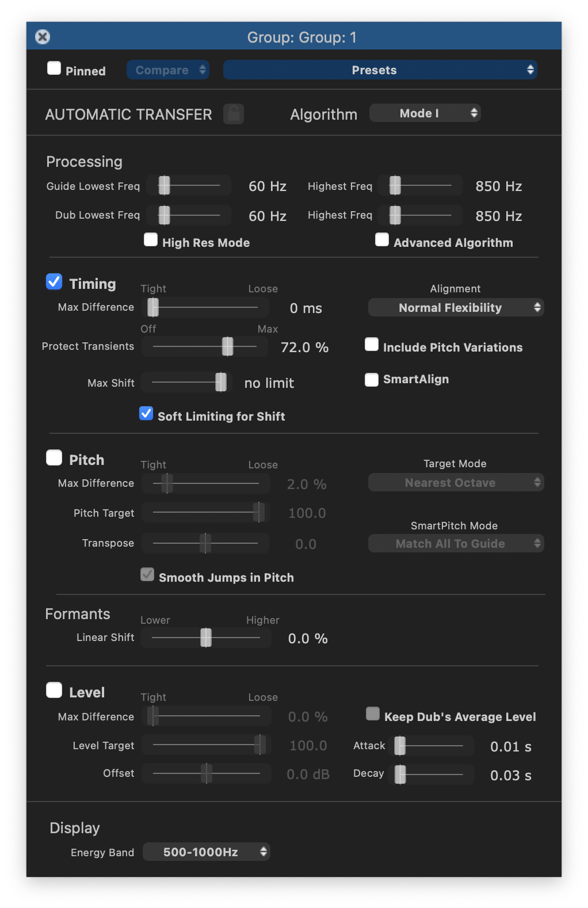This screenshot has height=908, width=588.
Task: Tick the Advanced Algorithm checkbox
Action: (x=382, y=240)
